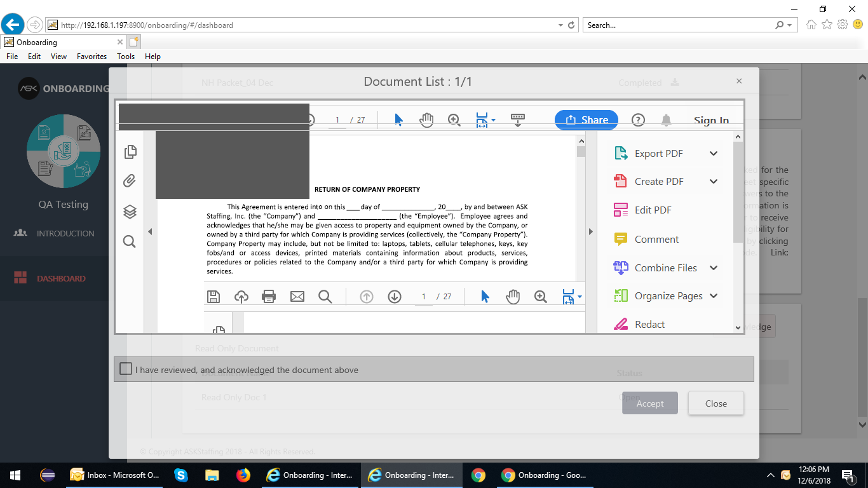Screen dimensions: 868x488
Task: Open the View menu
Action: (x=58, y=56)
